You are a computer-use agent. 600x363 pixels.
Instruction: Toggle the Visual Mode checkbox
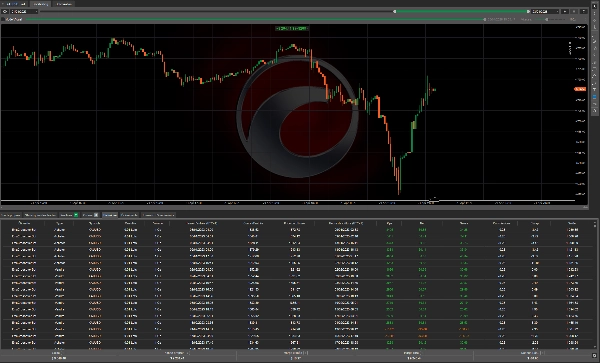click(x=3, y=19)
